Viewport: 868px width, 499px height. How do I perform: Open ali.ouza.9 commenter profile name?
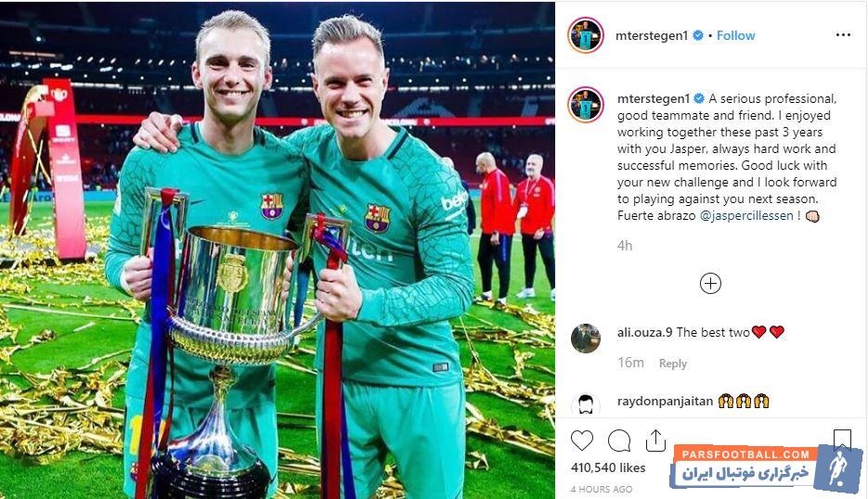point(645,332)
